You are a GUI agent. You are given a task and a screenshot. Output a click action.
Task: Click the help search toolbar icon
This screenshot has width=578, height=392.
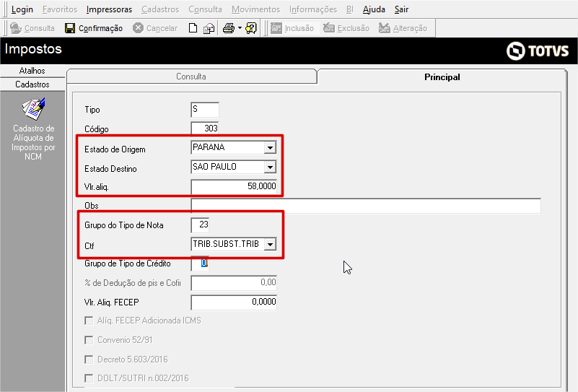point(251,28)
